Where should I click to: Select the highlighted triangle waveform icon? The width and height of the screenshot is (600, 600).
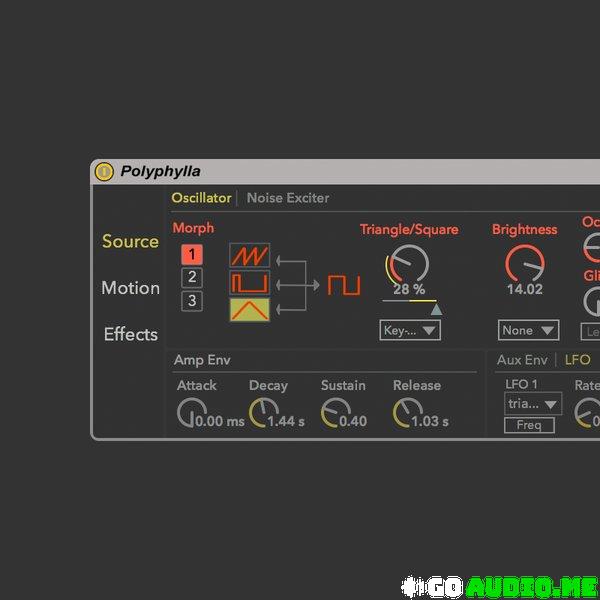(x=249, y=309)
